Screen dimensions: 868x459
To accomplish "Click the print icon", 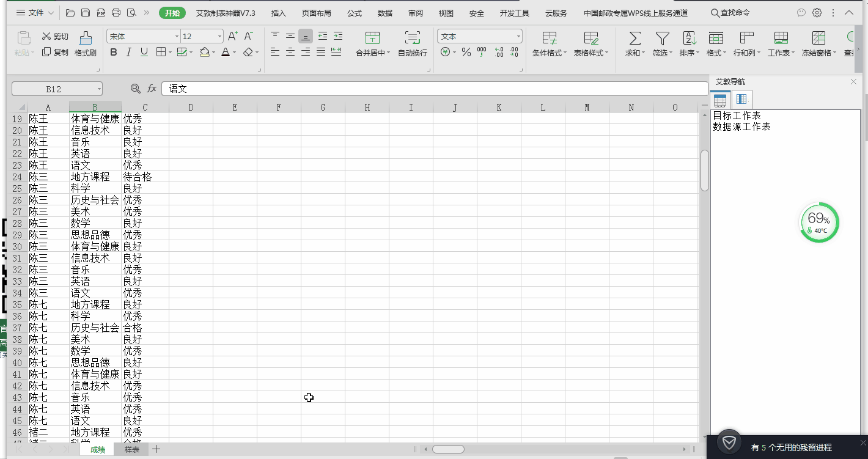I will pyautogui.click(x=116, y=13).
